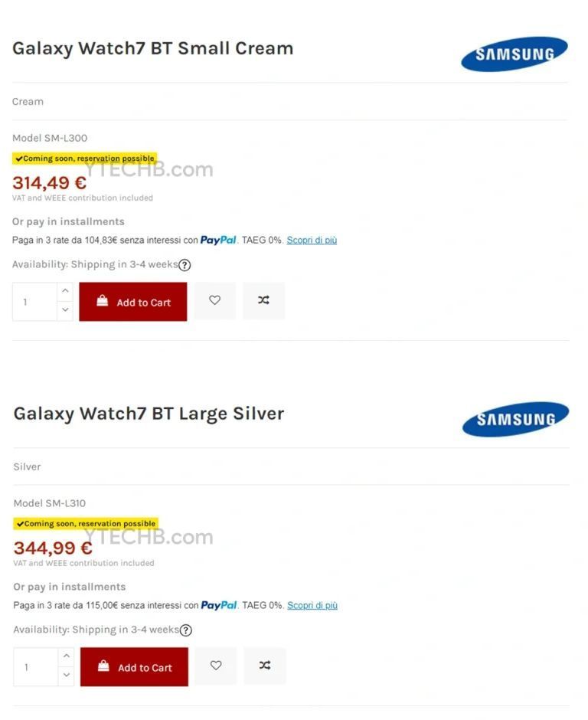Open Galaxy Watch7 BT Large Silver title
588x720 pixels.
[x=149, y=414]
